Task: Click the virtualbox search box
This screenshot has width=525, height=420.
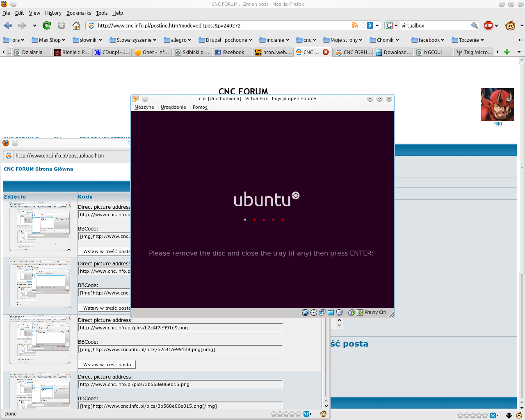Action: [x=435, y=25]
